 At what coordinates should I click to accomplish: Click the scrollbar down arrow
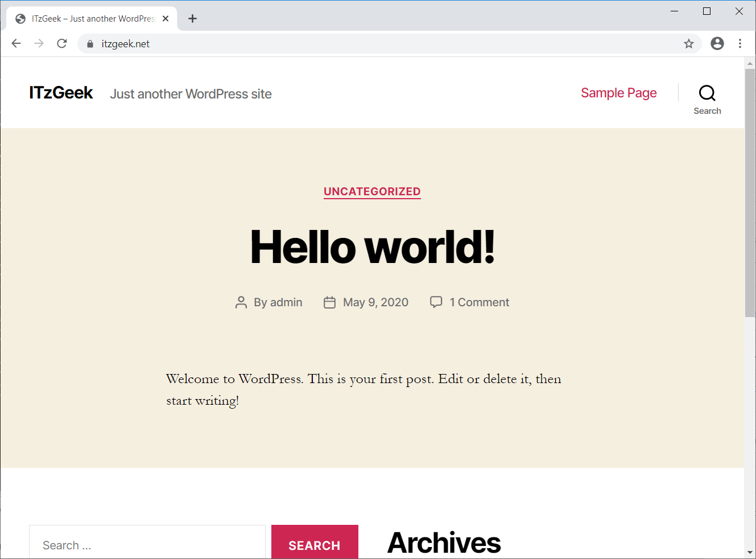(750, 552)
